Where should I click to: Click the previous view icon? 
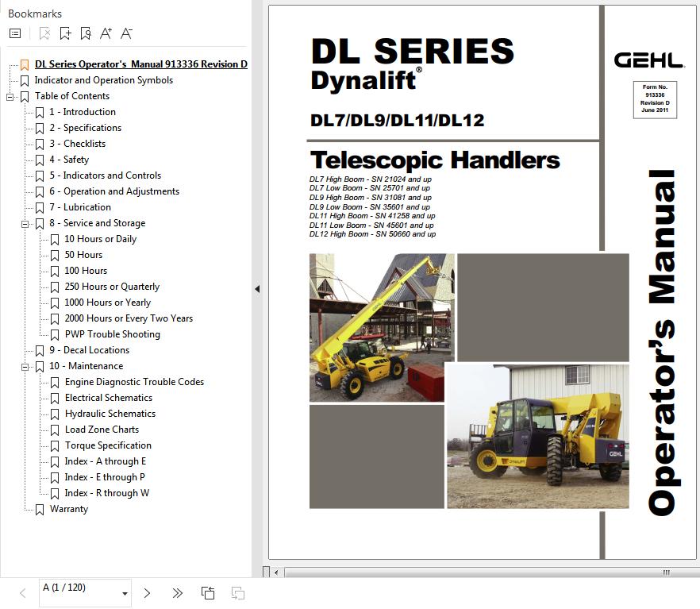click(208, 593)
